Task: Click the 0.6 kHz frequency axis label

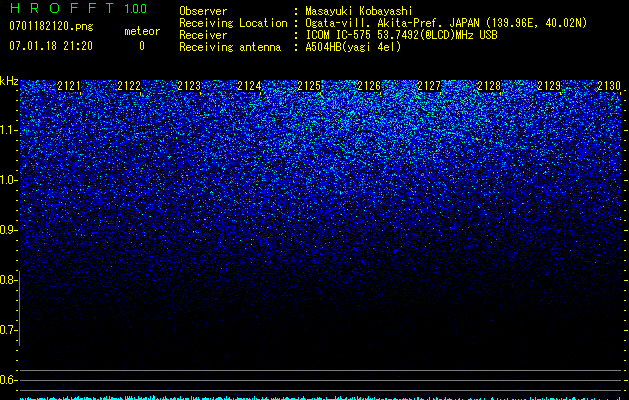Action: (x=8, y=380)
